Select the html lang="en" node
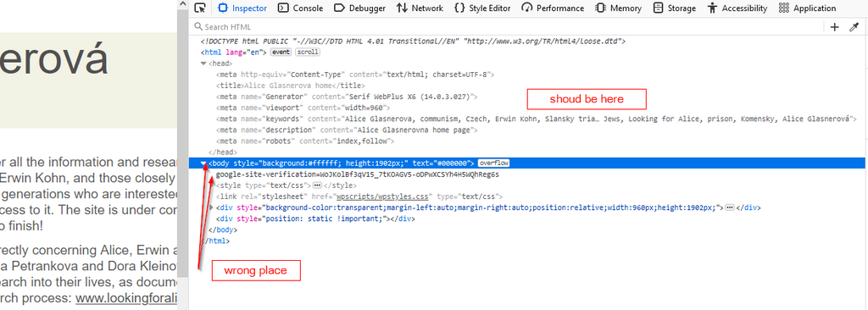This screenshot has width=868, height=310. click(x=234, y=52)
